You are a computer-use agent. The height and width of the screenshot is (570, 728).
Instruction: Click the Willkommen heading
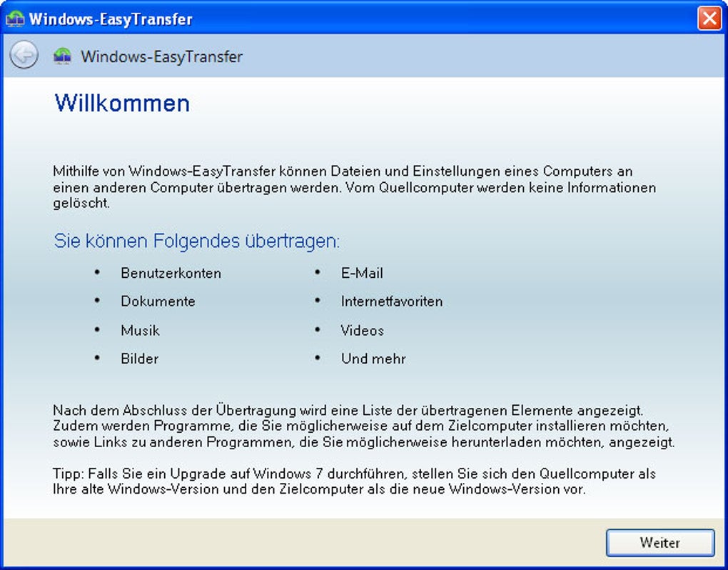click(122, 103)
